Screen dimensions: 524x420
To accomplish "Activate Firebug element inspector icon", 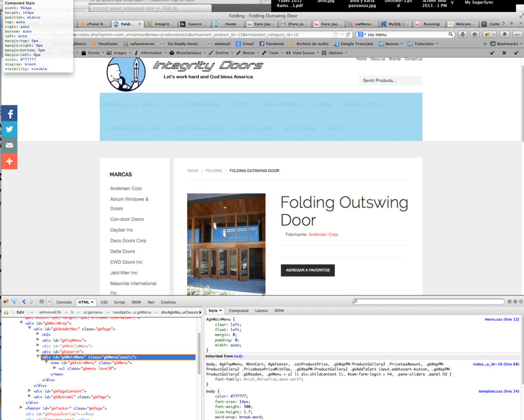I will coord(14,302).
